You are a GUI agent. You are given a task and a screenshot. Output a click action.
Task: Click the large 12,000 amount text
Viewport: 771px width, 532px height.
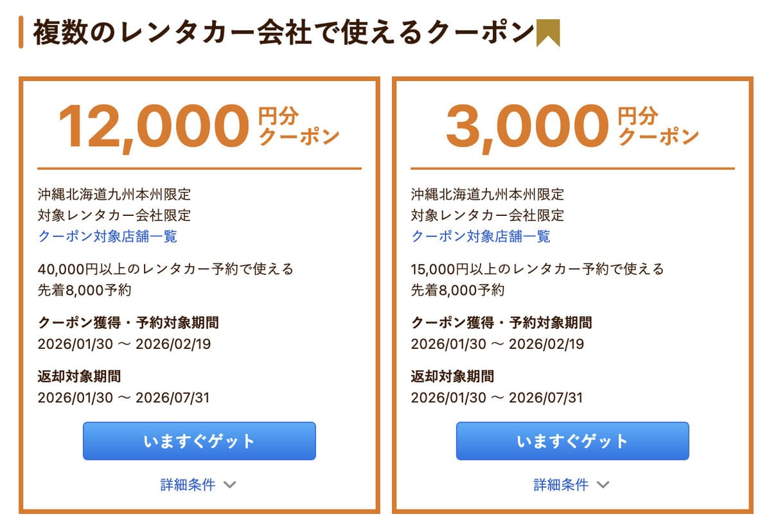[152, 123]
